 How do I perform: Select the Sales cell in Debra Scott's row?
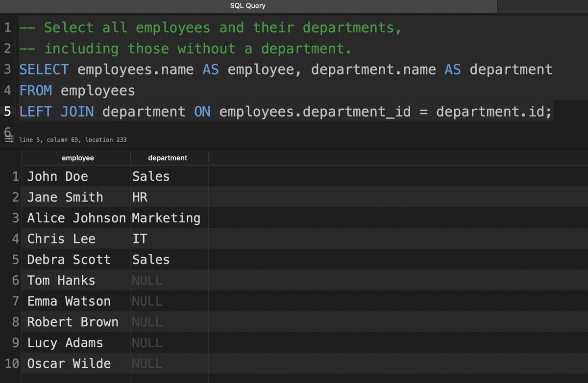point(170,260)
